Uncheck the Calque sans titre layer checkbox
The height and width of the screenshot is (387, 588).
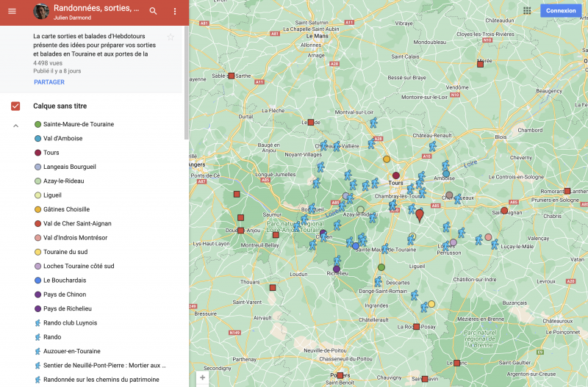15,106
